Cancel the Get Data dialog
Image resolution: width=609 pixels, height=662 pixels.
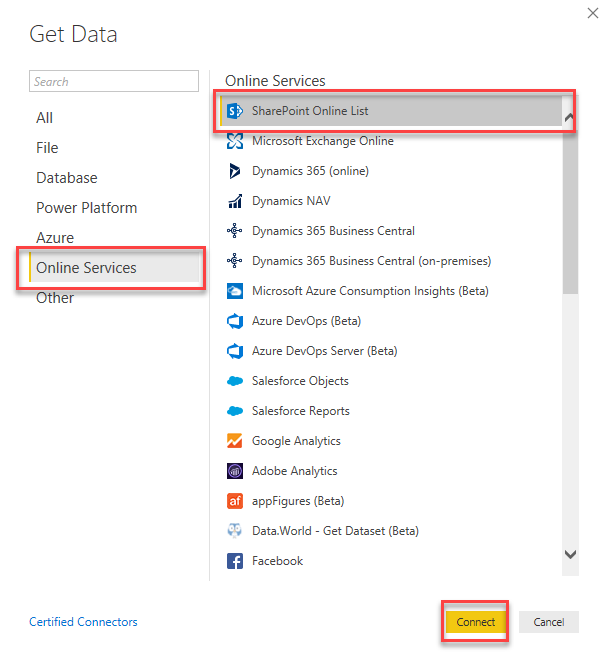(x=548, y=622)
